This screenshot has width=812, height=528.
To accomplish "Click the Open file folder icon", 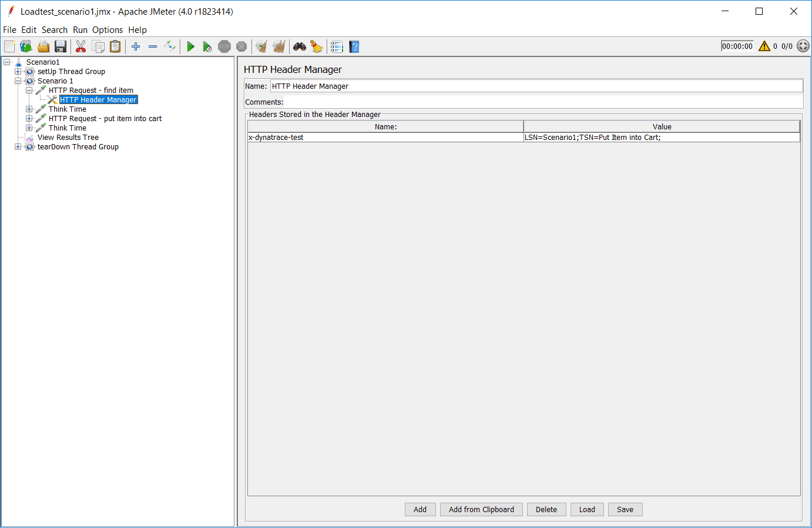I will click(x=43, y=46).
